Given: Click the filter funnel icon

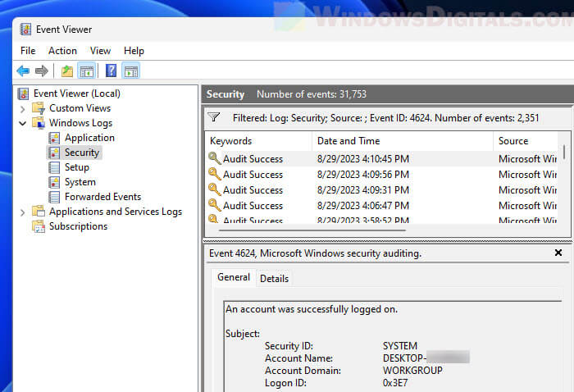Looking at the screenshot, I should (x=213, y=117).
